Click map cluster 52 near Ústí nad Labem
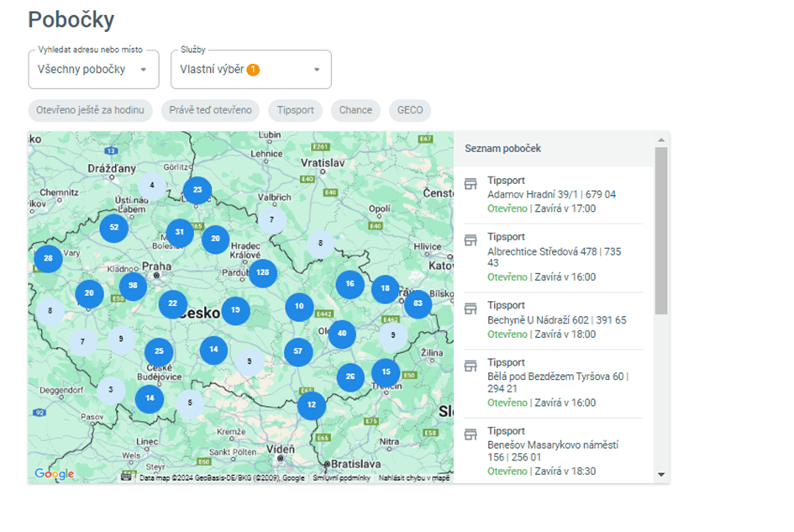The width and height of the screenshot is (794, 532). [114, 228]
